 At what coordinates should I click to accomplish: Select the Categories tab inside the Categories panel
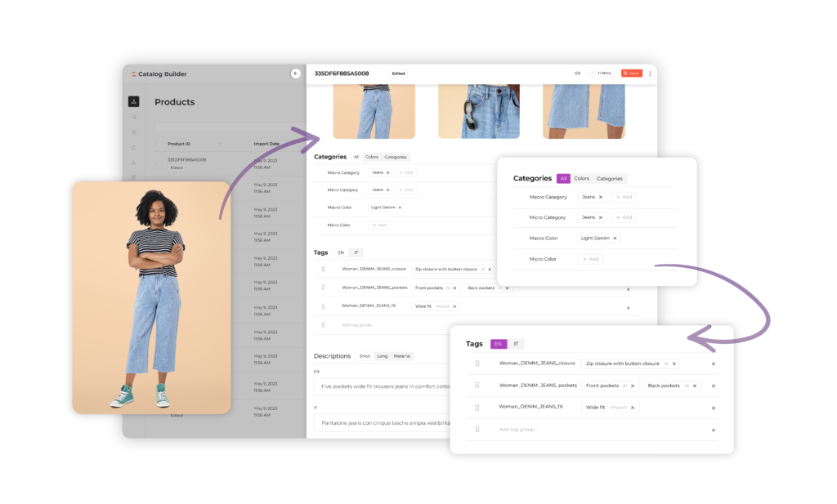point(610,179)
